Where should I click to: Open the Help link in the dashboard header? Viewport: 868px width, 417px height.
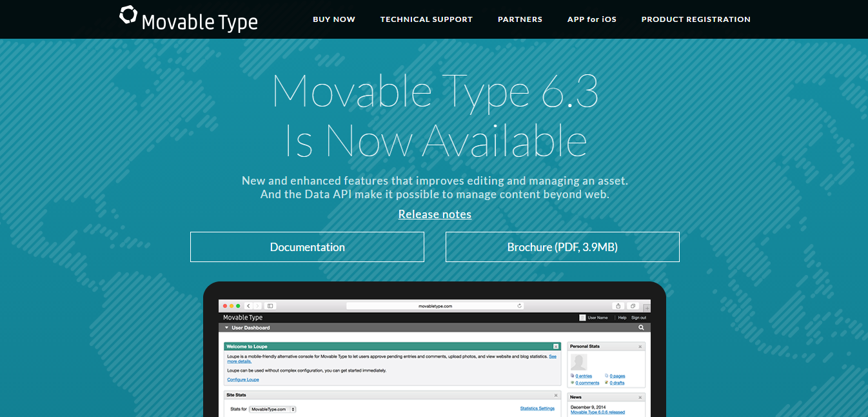point(622,318)
